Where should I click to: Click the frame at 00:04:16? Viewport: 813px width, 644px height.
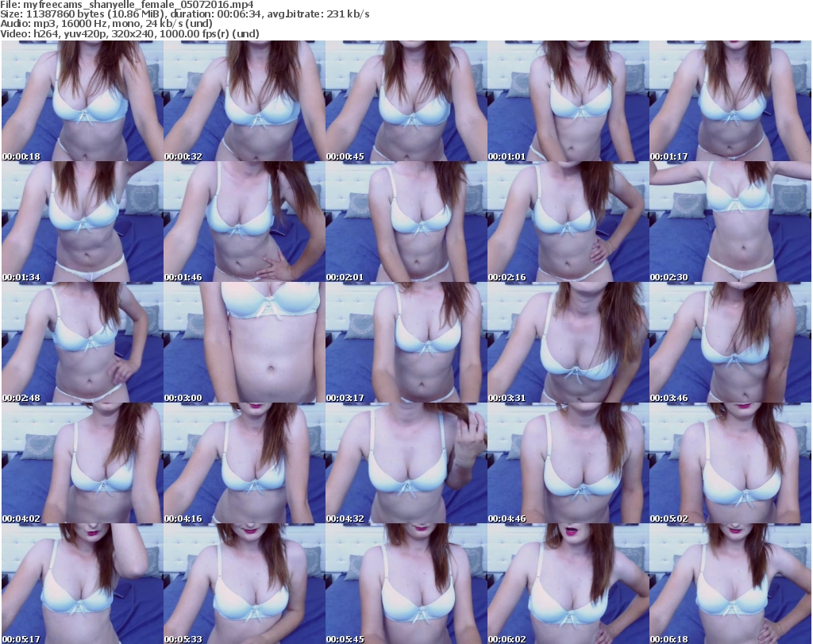pyautogui.click(x=245, y=463)
